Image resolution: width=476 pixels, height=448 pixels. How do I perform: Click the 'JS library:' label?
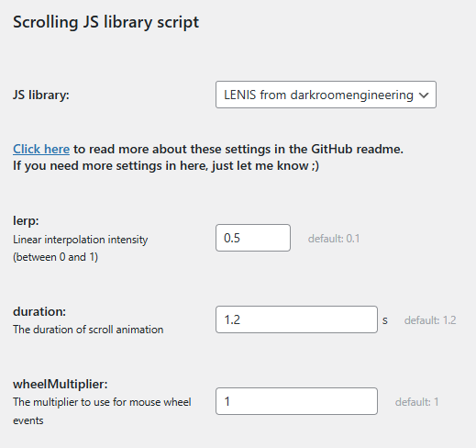pos(41,95)
